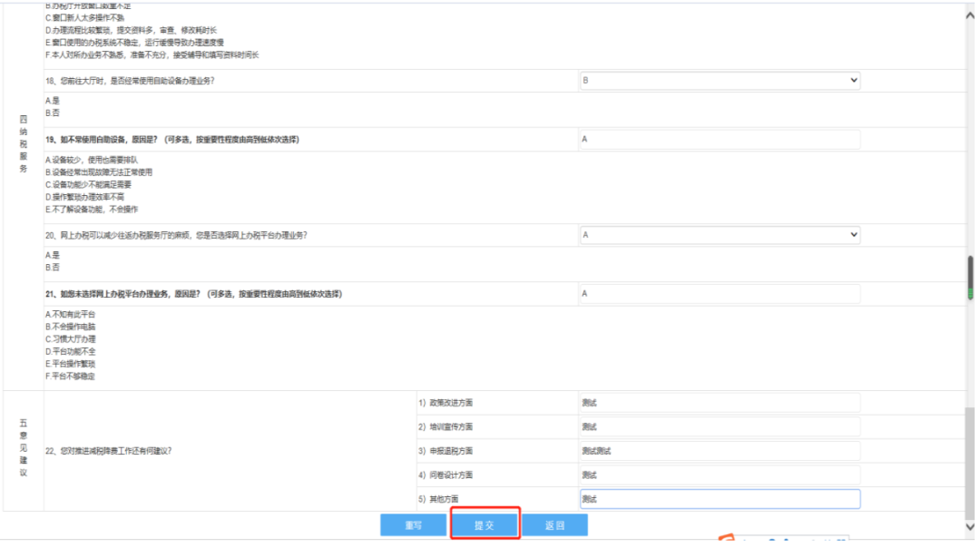This screenshot has height=548, width=980.
Task: Click option 'A.设备较少，使用也需要排队'
Action: point(92,160)
